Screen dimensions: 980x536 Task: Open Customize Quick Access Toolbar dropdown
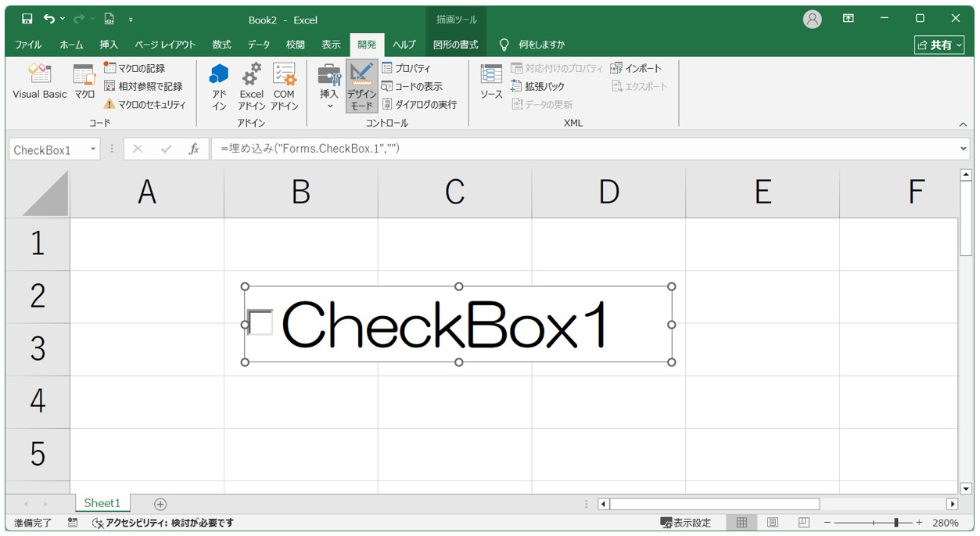(x=130, y=19)
